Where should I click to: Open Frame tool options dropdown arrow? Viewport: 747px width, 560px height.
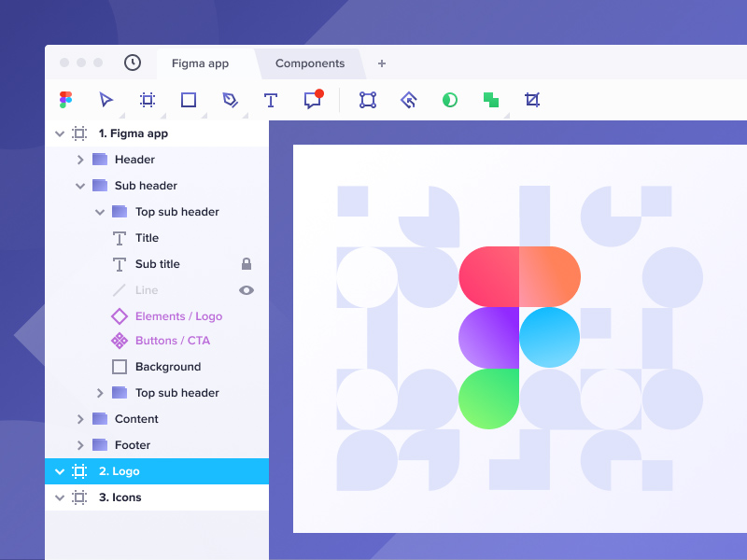(163, 115)
